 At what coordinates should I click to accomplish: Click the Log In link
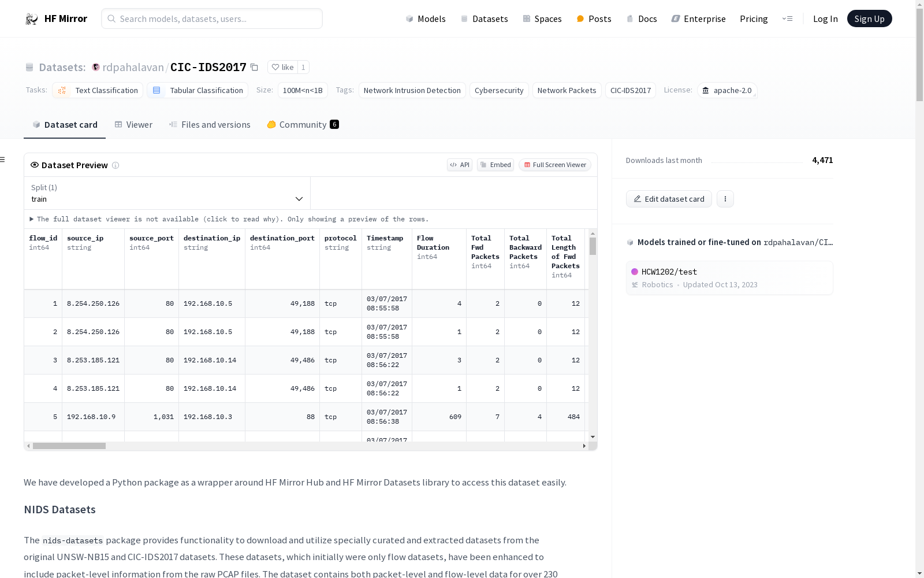[x=825, y=18]
